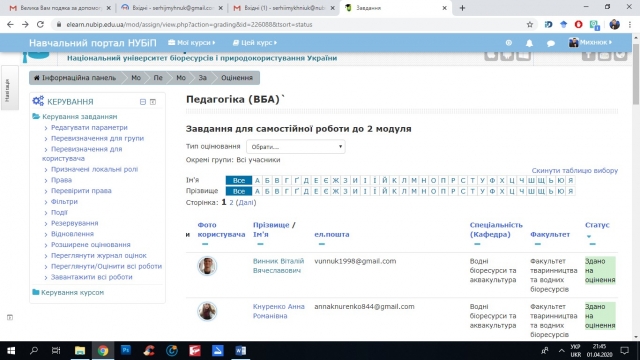Open Word from taskbar
Viewport: 640px width, 360px height.
[240, 351]
